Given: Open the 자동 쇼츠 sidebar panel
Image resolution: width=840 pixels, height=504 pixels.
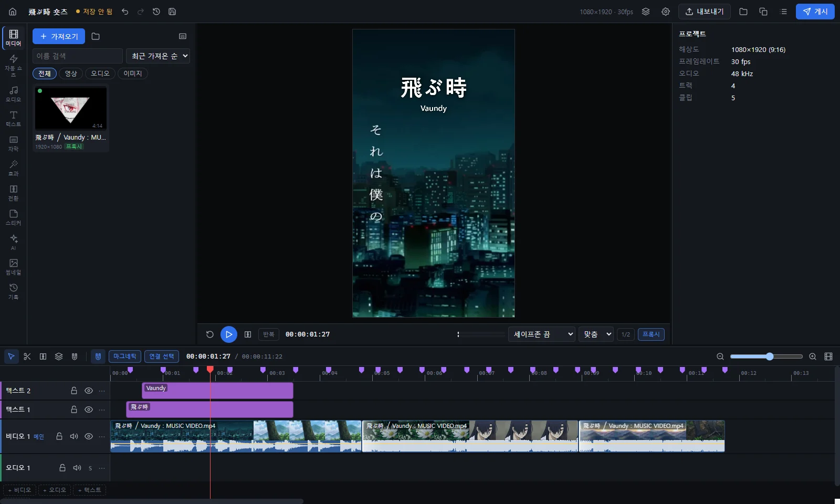Looking at the screenshot, I should (x=14, y=65).
